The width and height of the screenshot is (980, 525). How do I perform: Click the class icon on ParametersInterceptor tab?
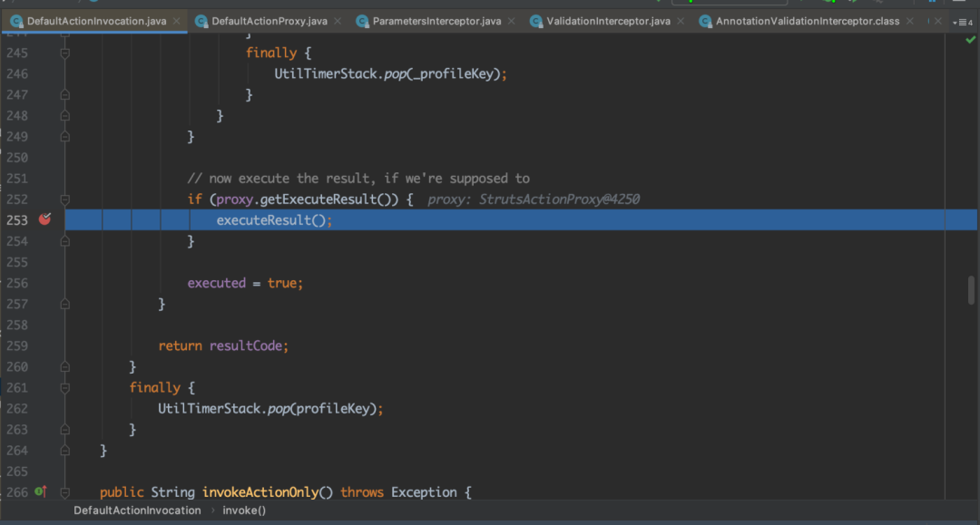[x=362, y=21]
